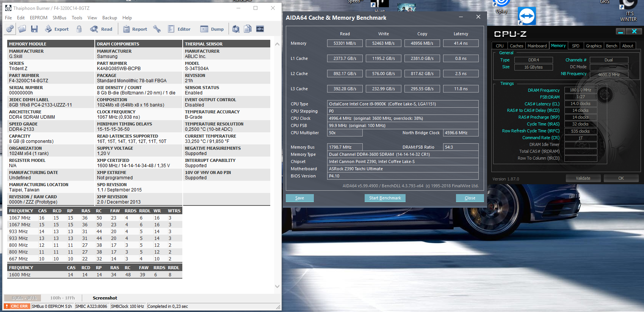Image resolution: width=644 pixels, height=312 pixels.
Task: Click the Export toolbar button
Action: (57, 29)
